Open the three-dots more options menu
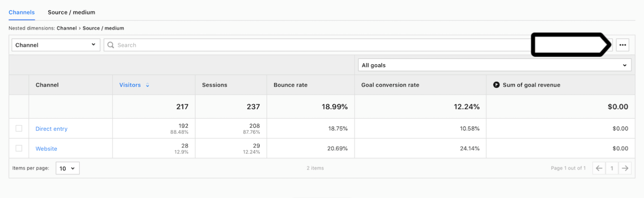The height and width of the screenshot is (198, 644). click(622, 45)
